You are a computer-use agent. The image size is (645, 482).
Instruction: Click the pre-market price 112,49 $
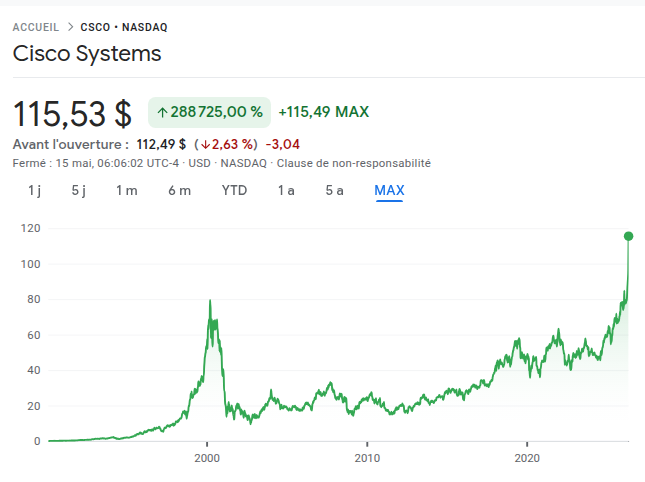coord(161,144)
